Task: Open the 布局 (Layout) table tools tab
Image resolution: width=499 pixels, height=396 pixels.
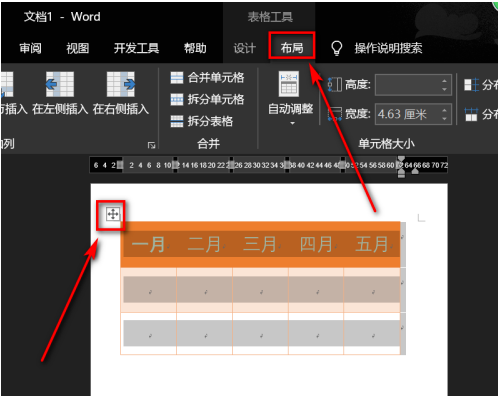Action: pos(292,48)
